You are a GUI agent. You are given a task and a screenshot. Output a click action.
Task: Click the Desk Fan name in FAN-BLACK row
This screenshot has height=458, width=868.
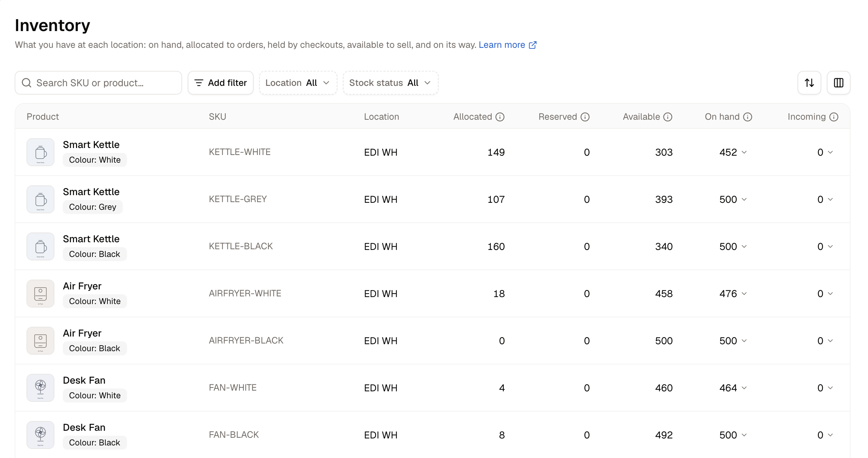coord(84,427)
